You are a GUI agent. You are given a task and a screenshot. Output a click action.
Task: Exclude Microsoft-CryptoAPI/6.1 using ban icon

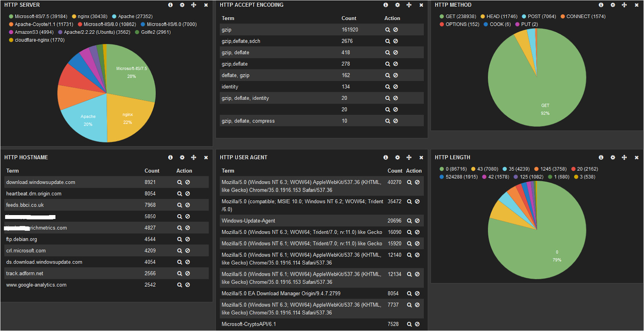pyautogui.click(x=417, y=324)
